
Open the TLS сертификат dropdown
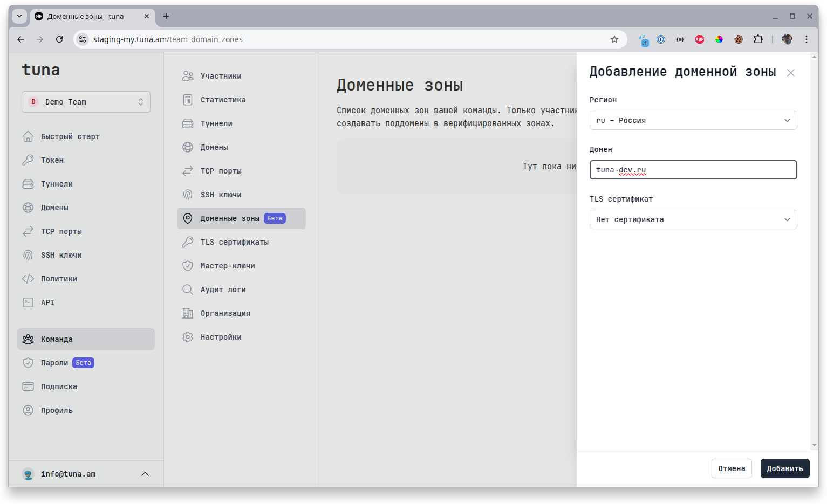(x=693, y=219)
